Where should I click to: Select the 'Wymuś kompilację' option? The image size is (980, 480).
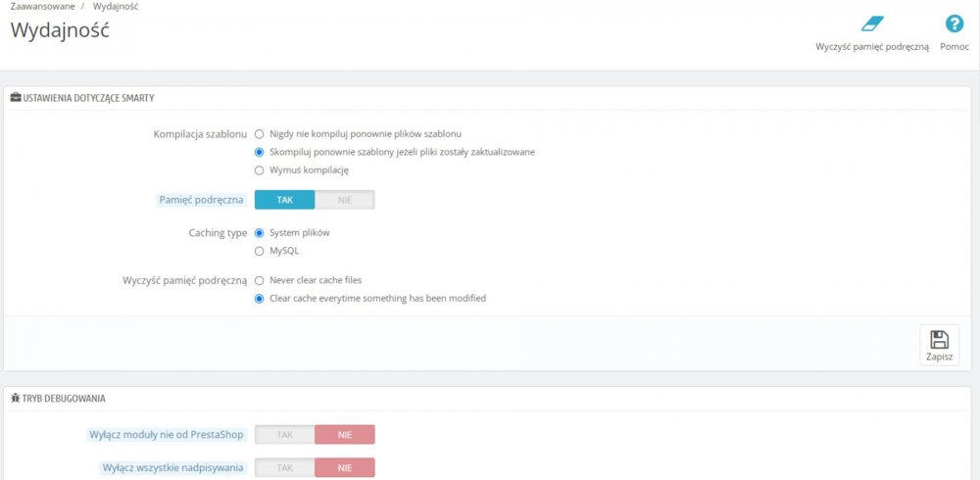point(260,170)
